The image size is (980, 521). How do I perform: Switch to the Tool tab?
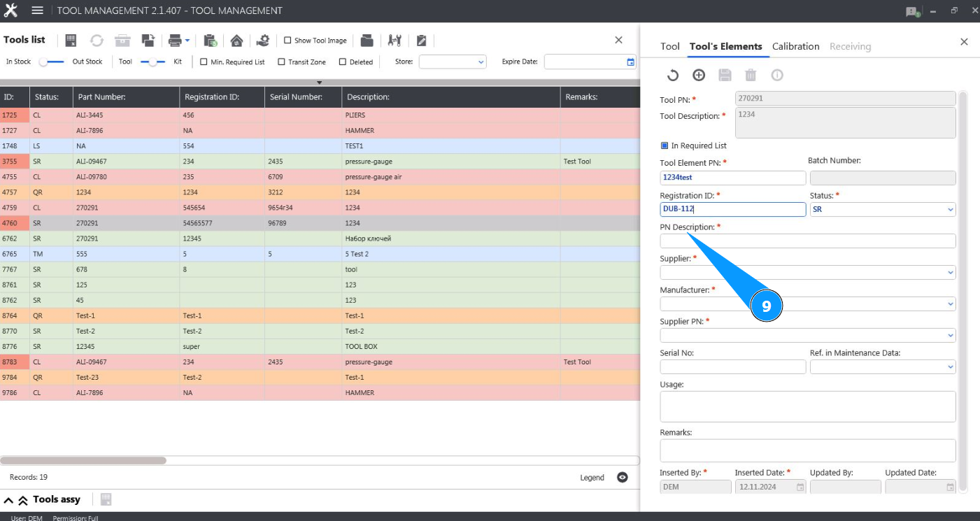click(669, 46)
